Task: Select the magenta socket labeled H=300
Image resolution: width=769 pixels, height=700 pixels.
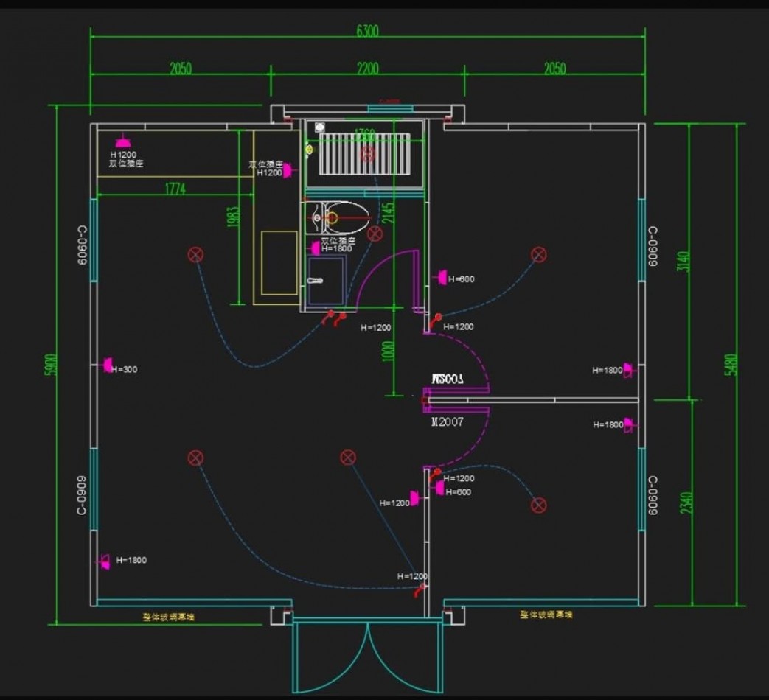Action: pyautogui.click(x=107, y=365)
